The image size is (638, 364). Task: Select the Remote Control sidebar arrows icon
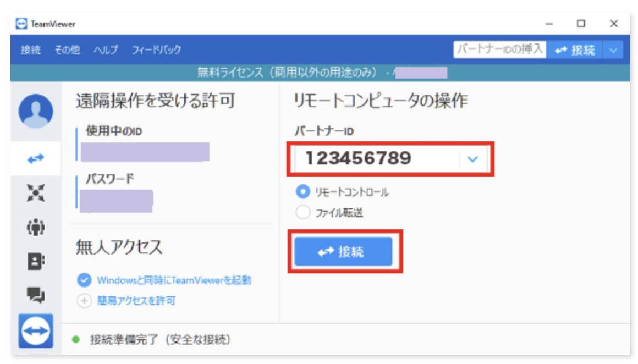[36, 158]
